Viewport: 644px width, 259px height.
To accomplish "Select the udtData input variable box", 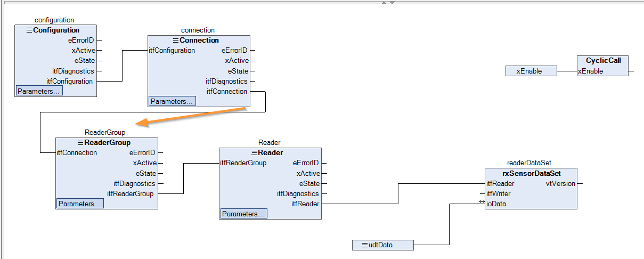I will tap(383, 245).
